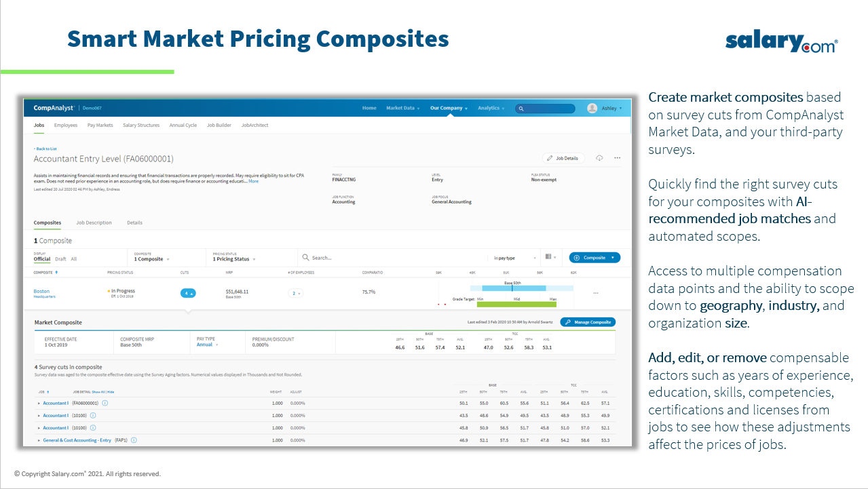This screenshot has height=489, width=868.
Task: Switch to the Job Description tab
Action: pos(94,222)
